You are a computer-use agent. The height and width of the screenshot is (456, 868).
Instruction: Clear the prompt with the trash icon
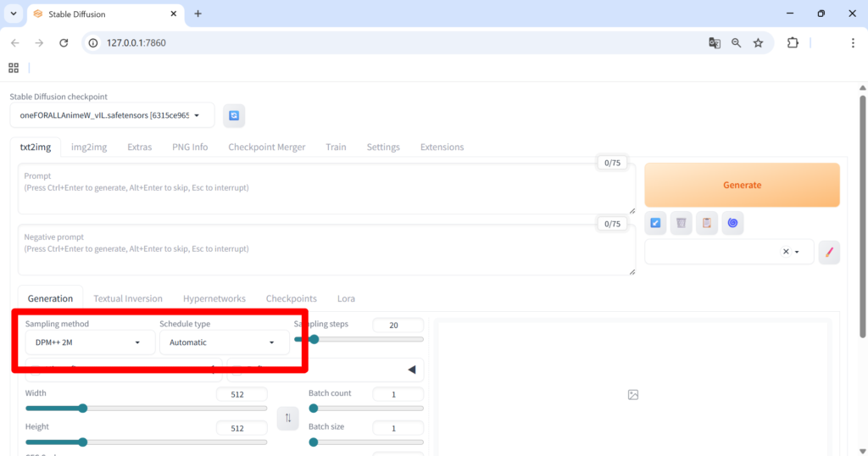pyautogui.click(x=681, y=223)
